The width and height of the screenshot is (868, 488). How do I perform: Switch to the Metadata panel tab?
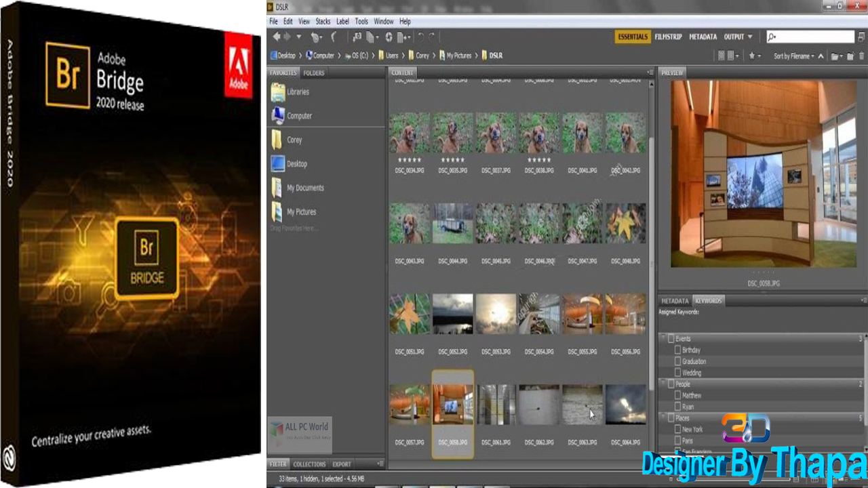coord(675,300)
